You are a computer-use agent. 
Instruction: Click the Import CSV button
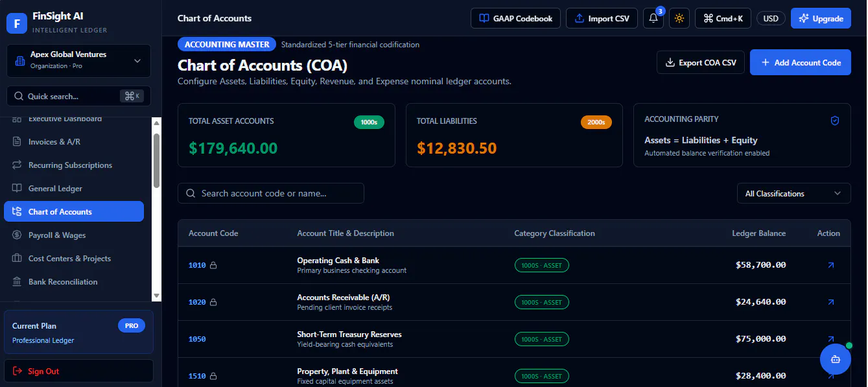[602, 18]
